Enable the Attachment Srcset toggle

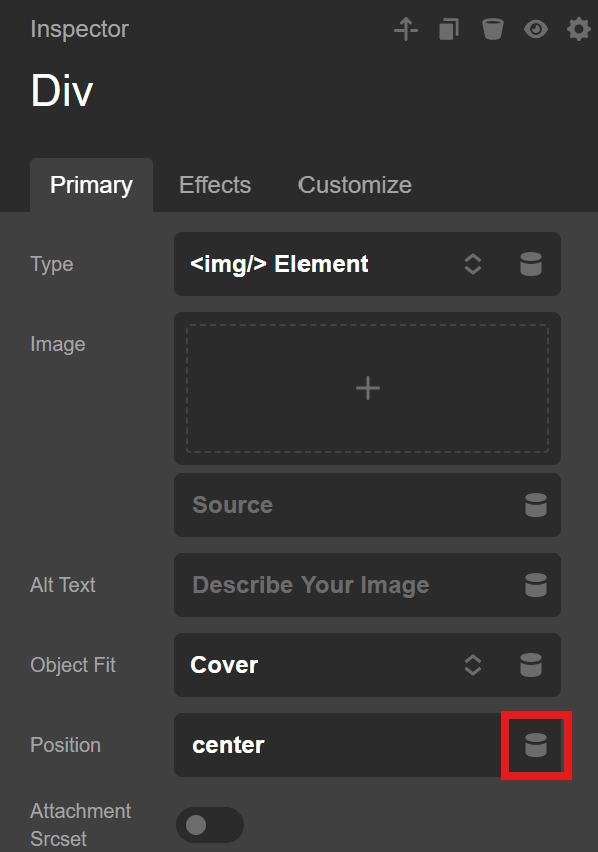click(x=210, y=825)
